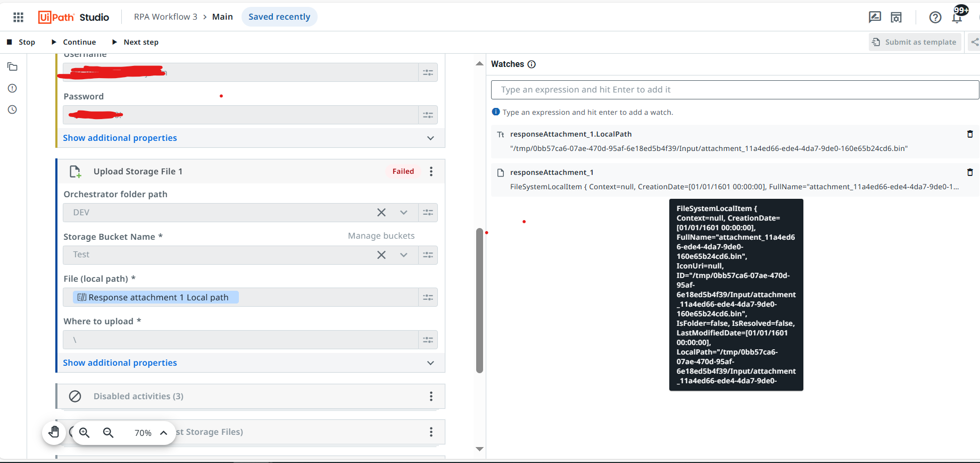Delete the responseAttachment_1.LocalPath watch
This screenshot has width=980, height=463.
coord(970,134)
